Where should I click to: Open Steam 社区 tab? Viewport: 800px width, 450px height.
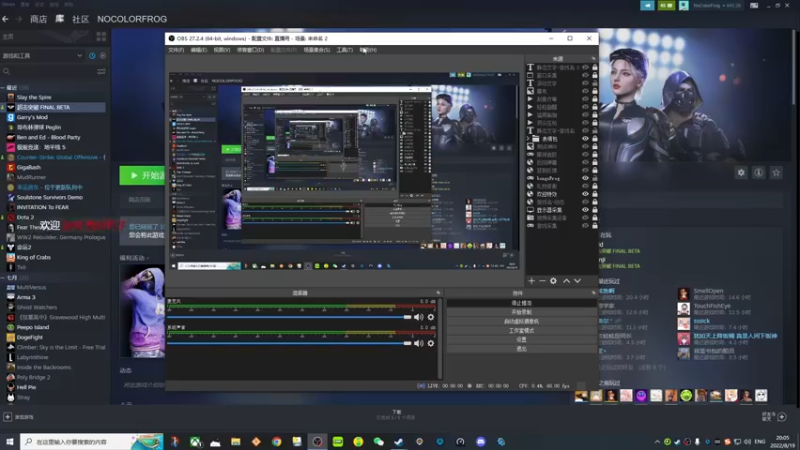pyautogui.click(x=80, y=19)
